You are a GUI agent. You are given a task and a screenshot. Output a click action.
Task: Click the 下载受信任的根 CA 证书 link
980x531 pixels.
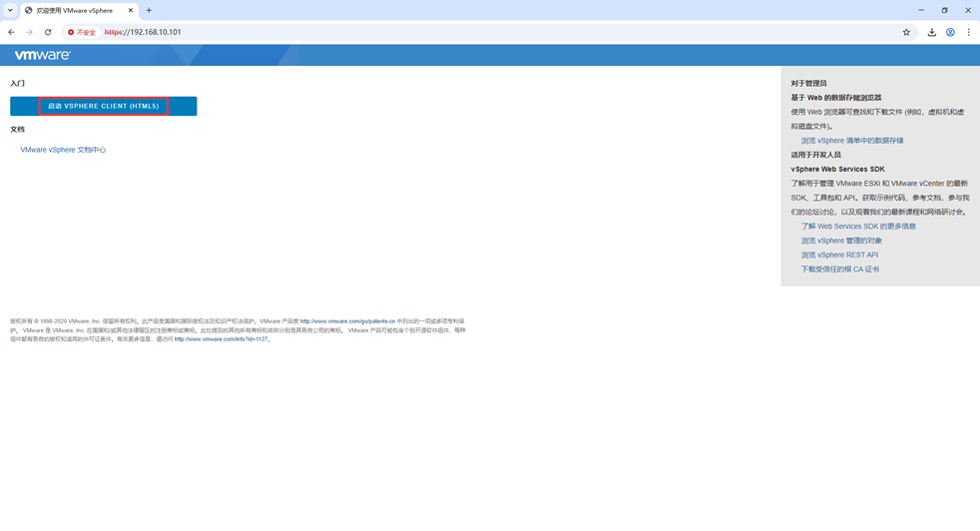839,269
